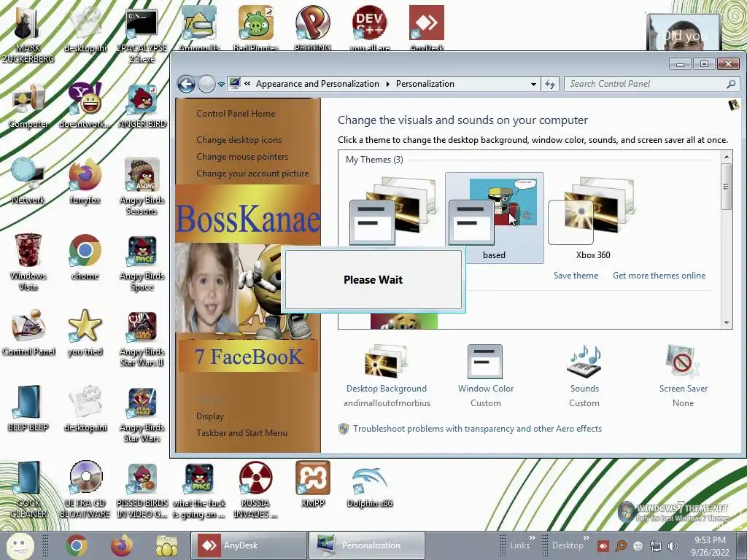Open the Dolphin x86 desktop icon
This screenshot has width=747, height=560.
(x=370, y=484)
